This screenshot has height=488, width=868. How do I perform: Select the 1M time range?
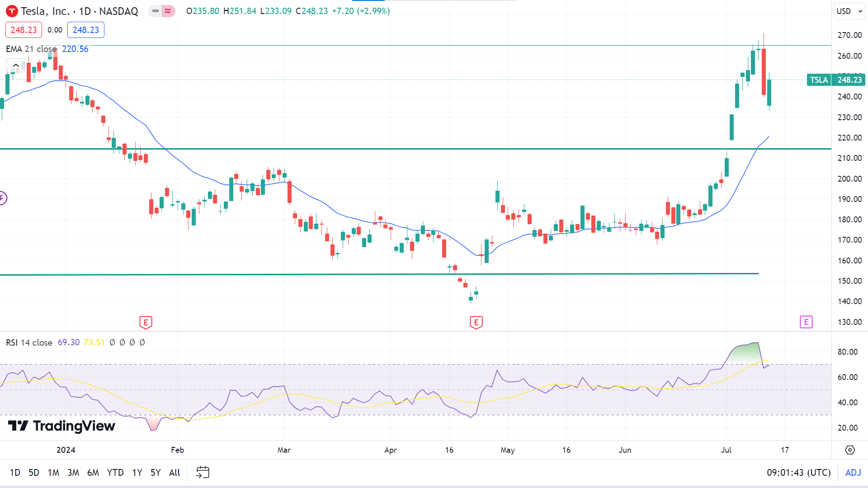(x=53, y=473)
